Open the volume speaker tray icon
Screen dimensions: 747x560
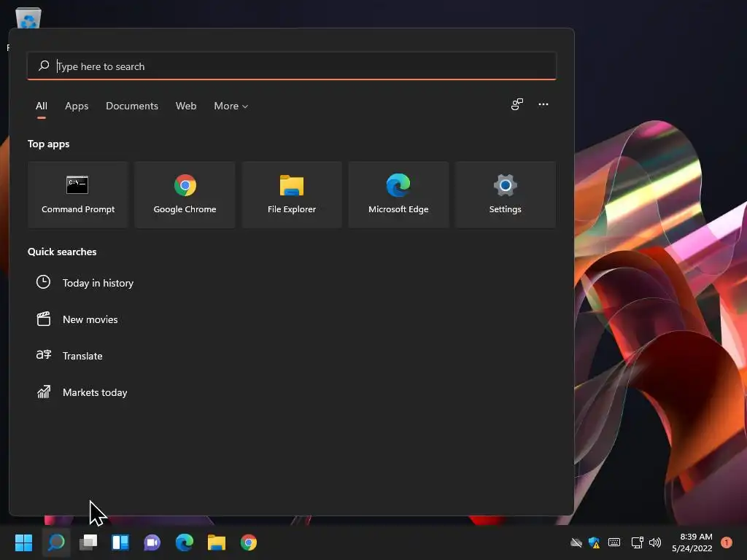[x=655, y=542]
